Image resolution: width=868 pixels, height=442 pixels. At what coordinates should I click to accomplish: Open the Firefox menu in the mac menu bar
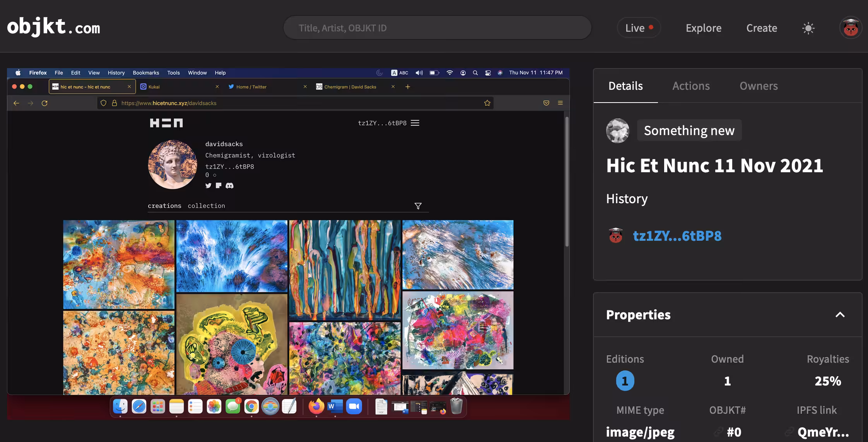(x=38, y=73)
